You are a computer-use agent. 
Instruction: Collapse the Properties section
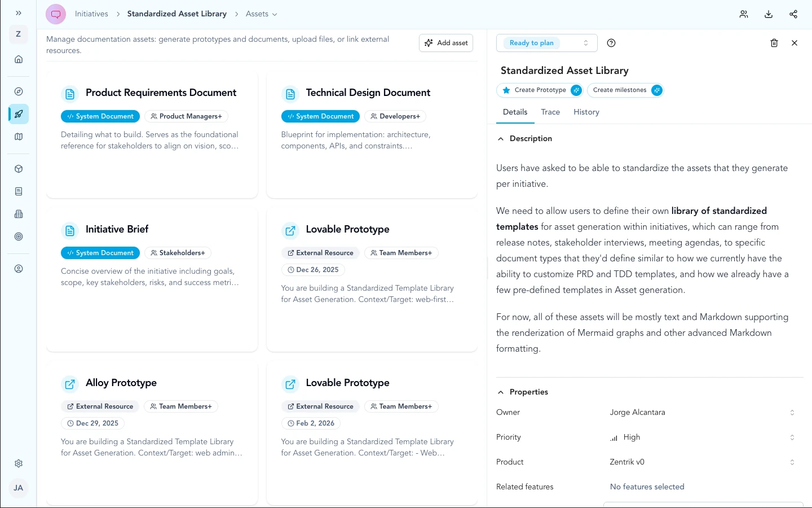(x=500, y=392)
